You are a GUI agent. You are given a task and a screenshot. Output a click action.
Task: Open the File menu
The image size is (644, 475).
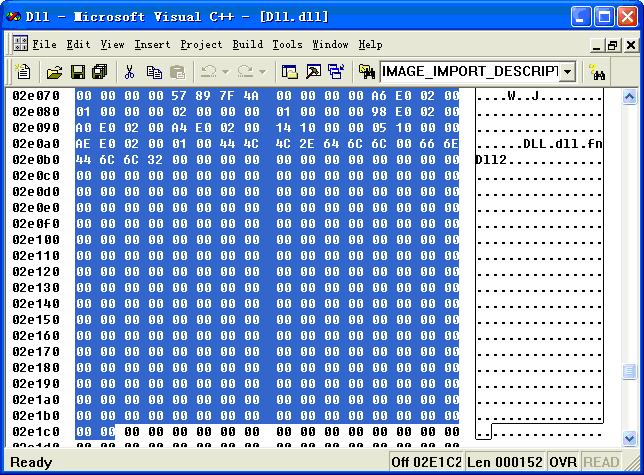coord(44,44)
